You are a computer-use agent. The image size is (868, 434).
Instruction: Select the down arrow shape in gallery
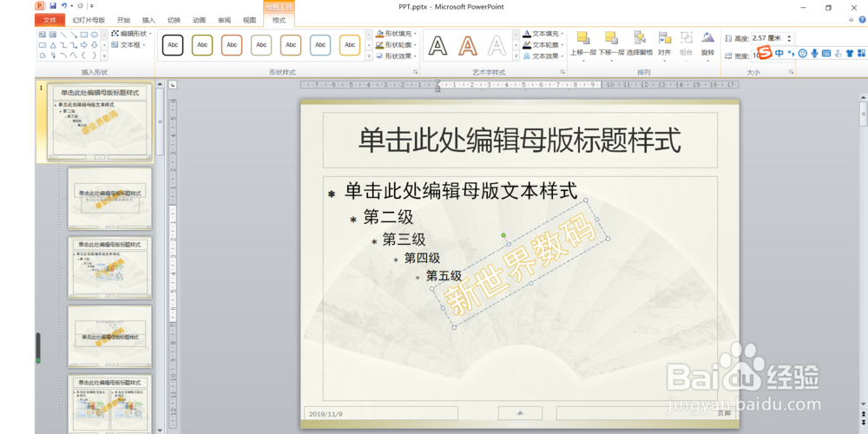95,45
